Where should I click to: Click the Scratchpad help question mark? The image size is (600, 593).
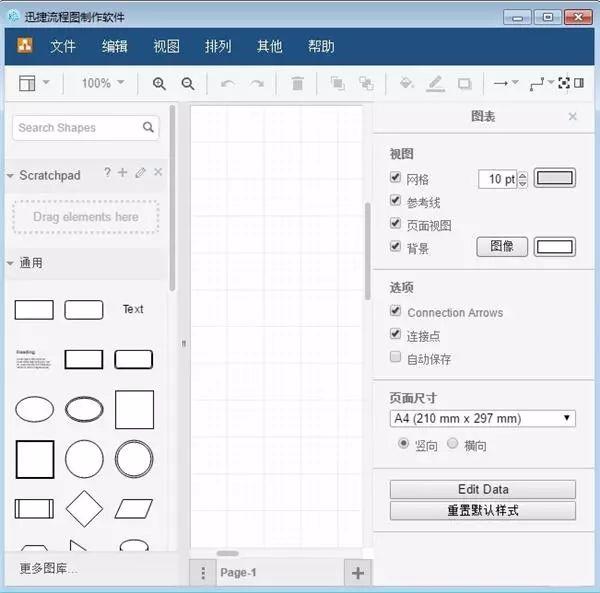coord(108,172)
